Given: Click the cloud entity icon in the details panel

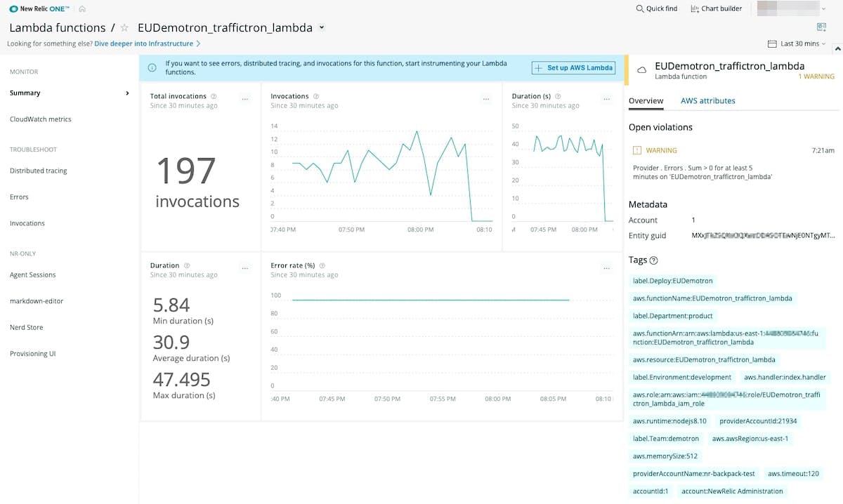Looking at the screenshot, I should pyautogui.click(x=641, y=70).
